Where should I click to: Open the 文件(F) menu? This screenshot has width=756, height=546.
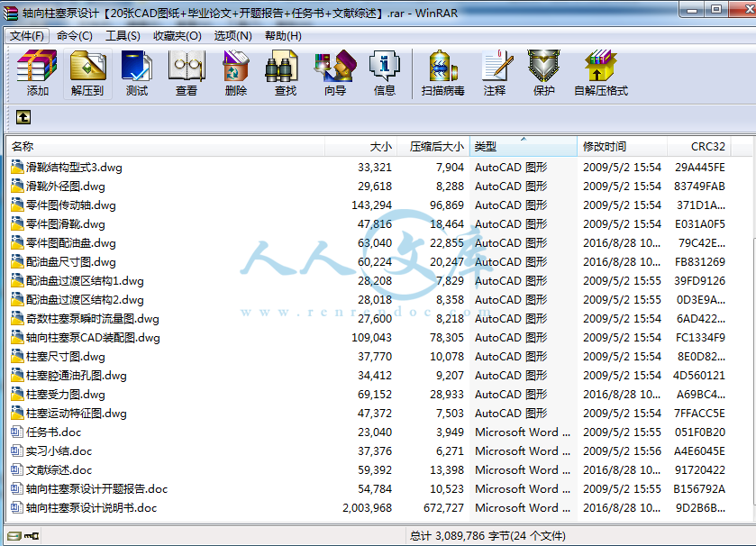click(x=27, y=36)
